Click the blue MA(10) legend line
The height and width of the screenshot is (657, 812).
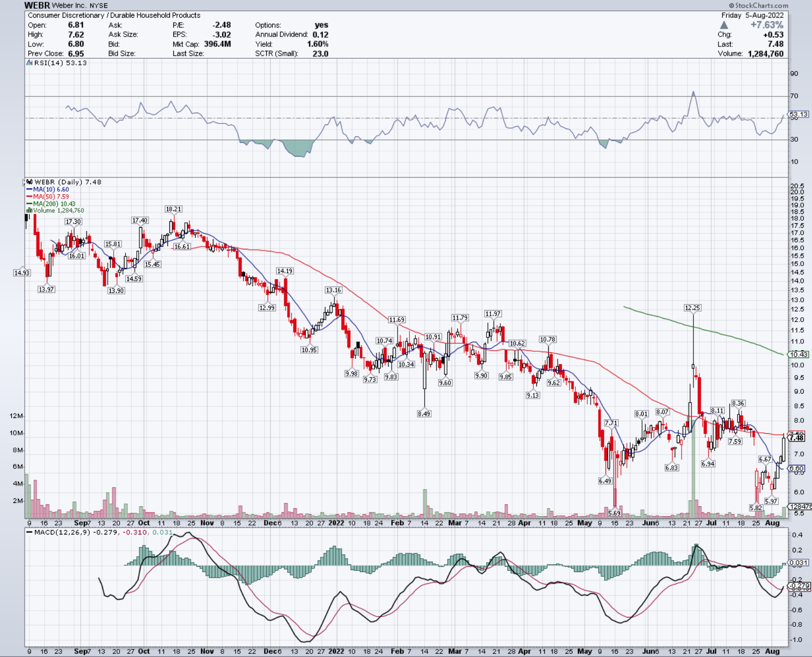[x=30, y=189]
